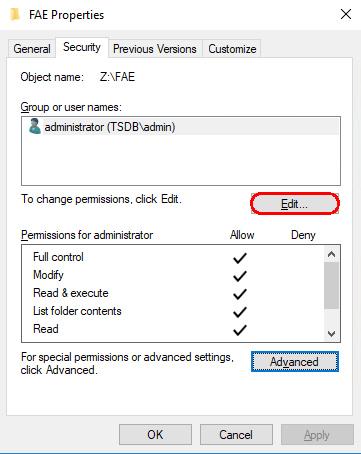361x454 pixels.
Task: Confirm with the OK button
Action: 155,435
